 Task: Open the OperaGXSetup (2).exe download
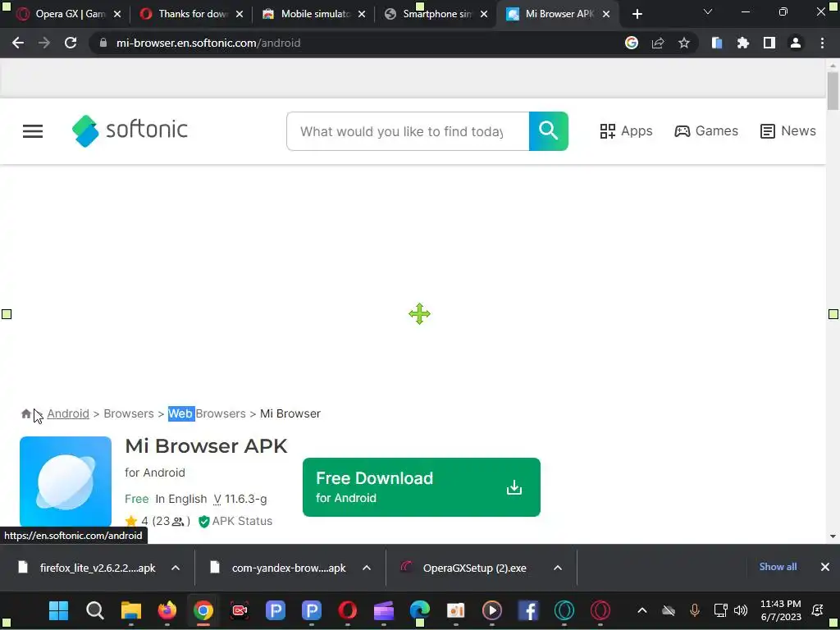464,568
